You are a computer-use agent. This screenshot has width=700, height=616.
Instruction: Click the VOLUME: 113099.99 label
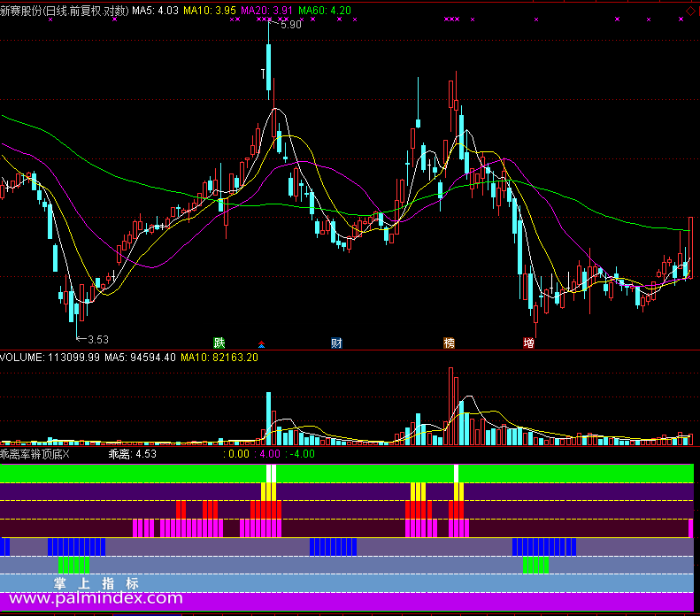[50, 358]
